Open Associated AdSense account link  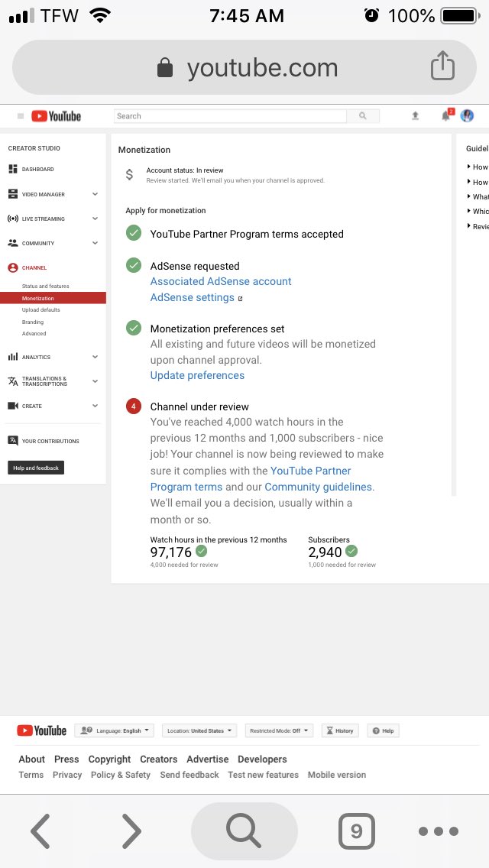pyautogui.click(x=221, y=281)
